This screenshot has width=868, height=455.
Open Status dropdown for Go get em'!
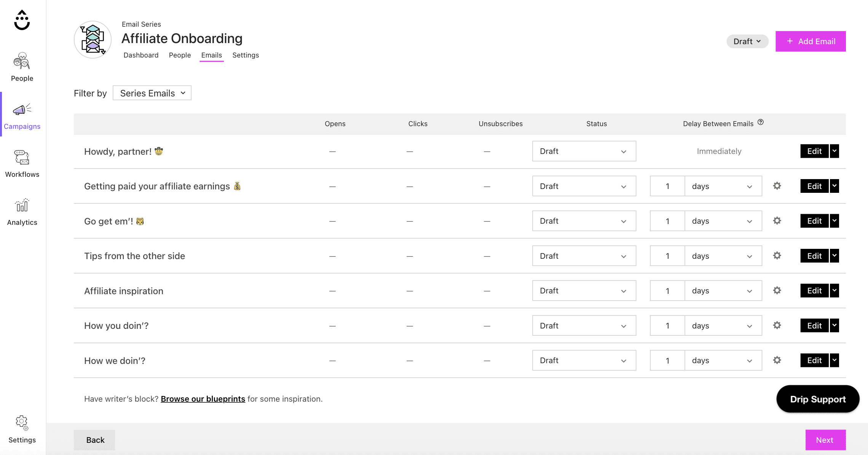(584, 221)
